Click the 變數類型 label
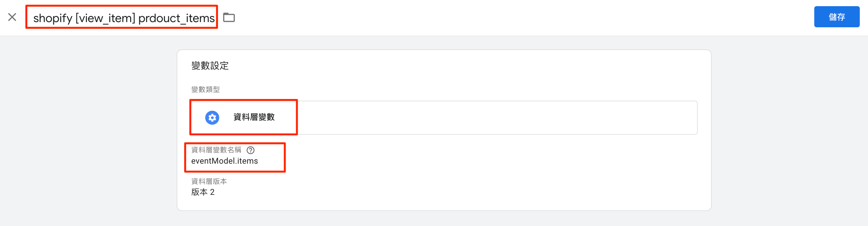Viewport: 868px width, 226px height. click(205, 90)
